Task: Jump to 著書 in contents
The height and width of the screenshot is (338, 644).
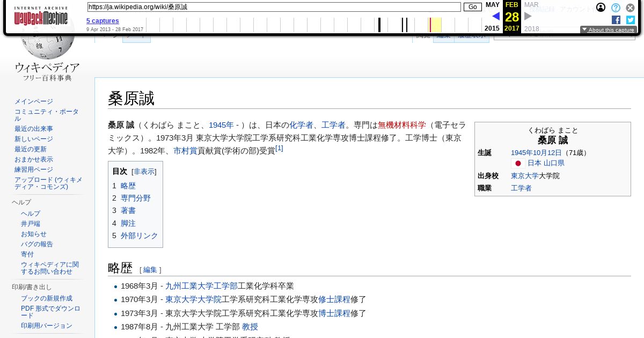Action: tap(128, 210)
